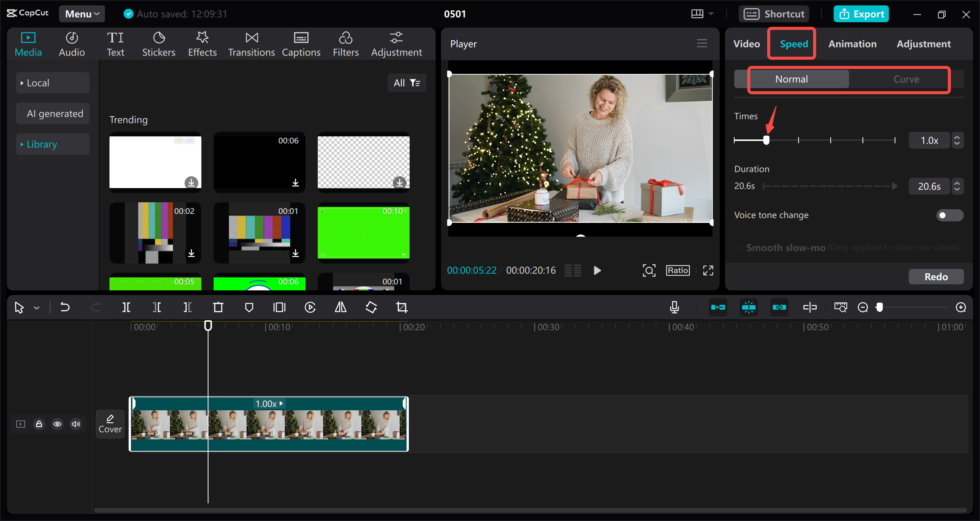Select the green screen 00:10 thumbnail

pos(363,233)
